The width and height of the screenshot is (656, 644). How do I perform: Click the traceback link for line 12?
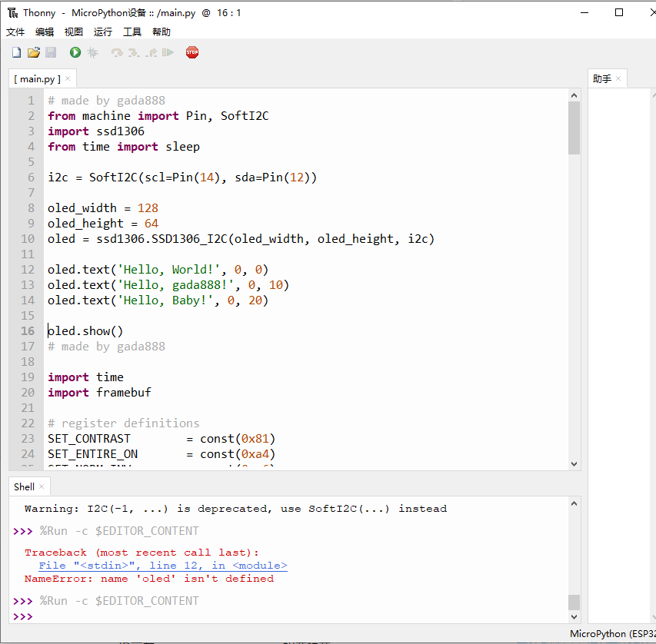coord(163,566)
